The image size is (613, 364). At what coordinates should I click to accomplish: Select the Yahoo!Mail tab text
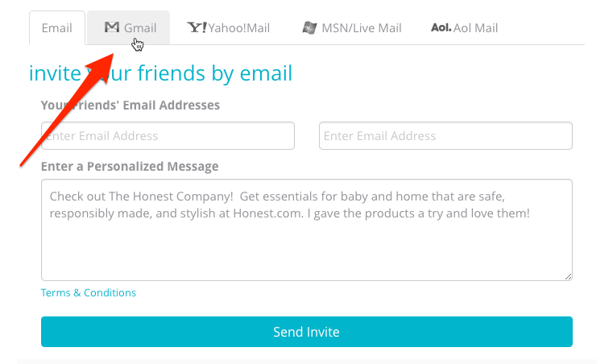point(239,27)
